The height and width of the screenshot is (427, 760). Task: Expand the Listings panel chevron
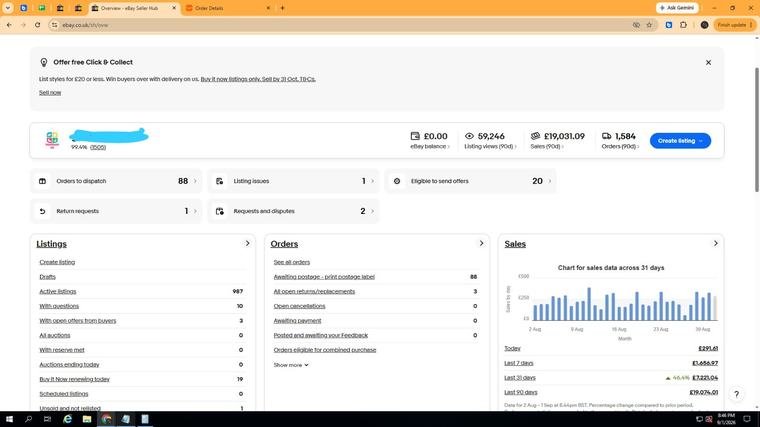coord(247,243)
